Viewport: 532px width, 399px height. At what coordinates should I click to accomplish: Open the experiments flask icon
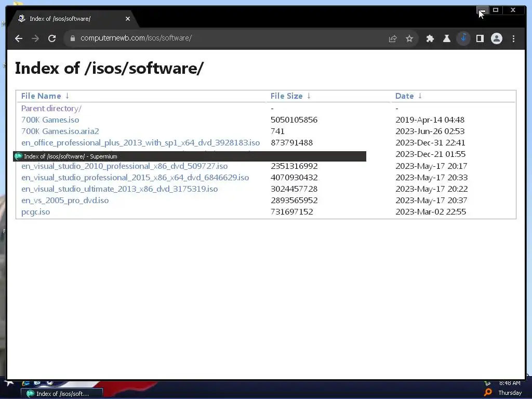click(x=446, y=38)
